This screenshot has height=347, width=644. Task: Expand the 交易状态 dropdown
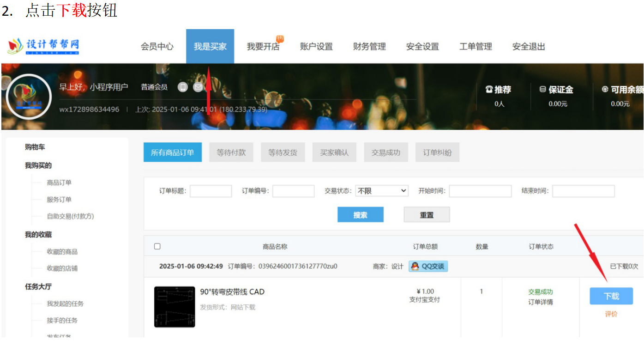(381, 191)
